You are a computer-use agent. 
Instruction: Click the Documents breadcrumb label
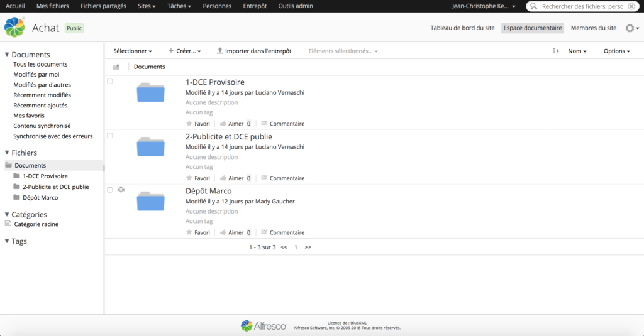point(150,67)
